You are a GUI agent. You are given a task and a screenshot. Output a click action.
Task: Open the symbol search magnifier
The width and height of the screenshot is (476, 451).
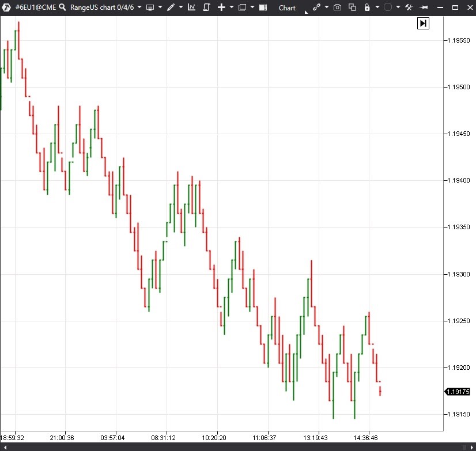[x=61, y=7]
